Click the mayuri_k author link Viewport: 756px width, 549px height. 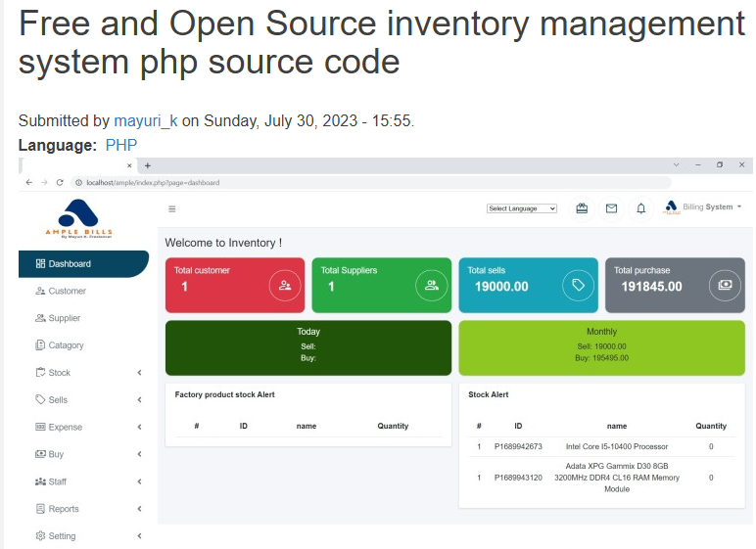[146, 121]
